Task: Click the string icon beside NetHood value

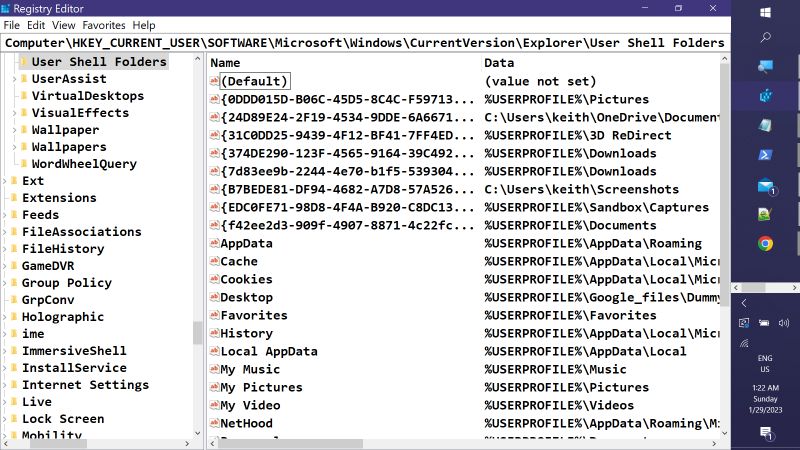Action: [x=214, y=423]
